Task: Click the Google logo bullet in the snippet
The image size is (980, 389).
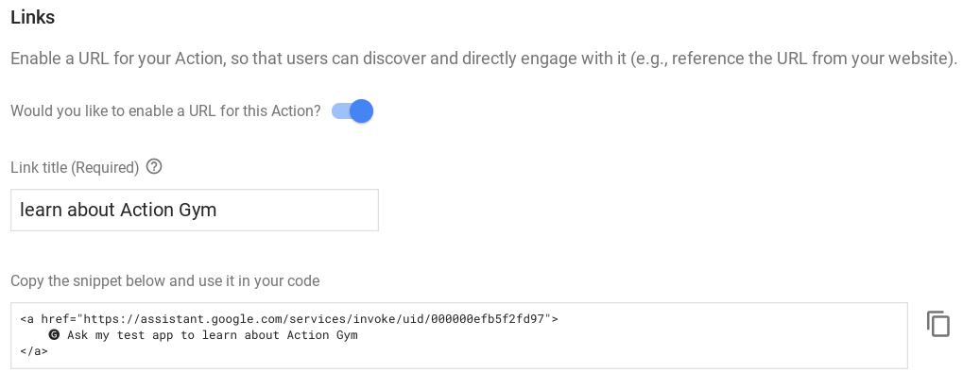Action: (54, 335)
